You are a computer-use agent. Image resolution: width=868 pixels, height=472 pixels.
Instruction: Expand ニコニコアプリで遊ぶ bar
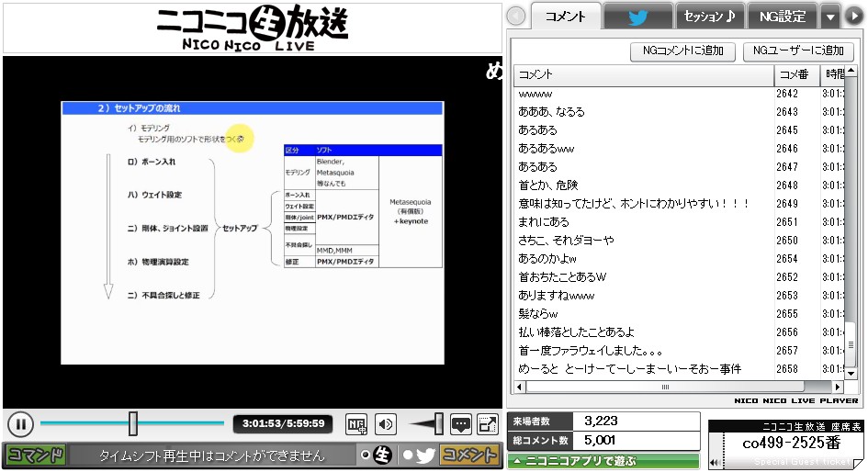pyautogui.click(x=603, y=461)
